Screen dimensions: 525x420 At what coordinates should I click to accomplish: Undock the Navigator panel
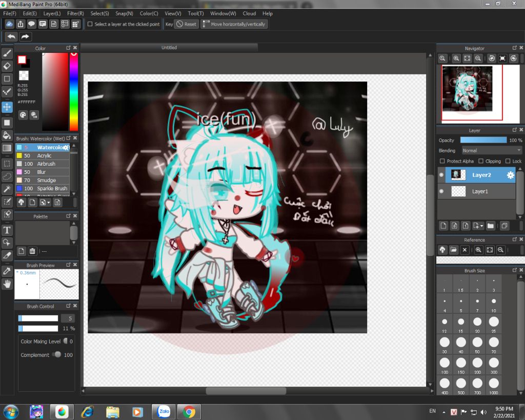[515, 48]
